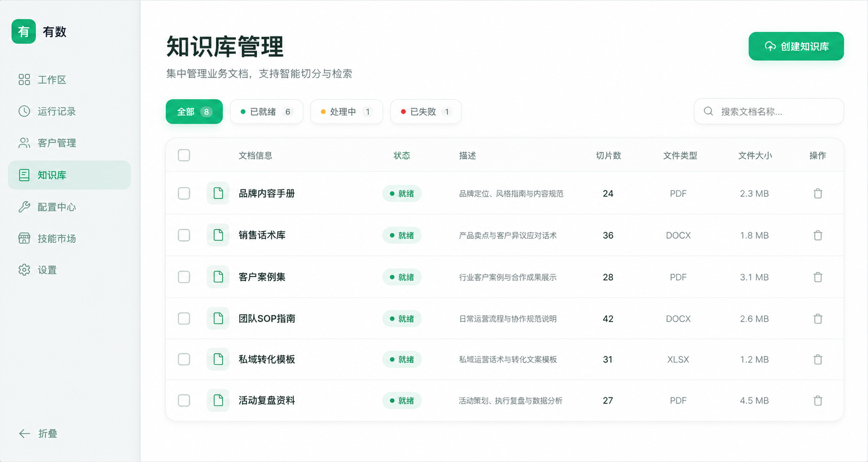The width and height of the screenshot is (868, 462).
Task: Collapse the sidebar with 折叠
Action: pos(38,434)
